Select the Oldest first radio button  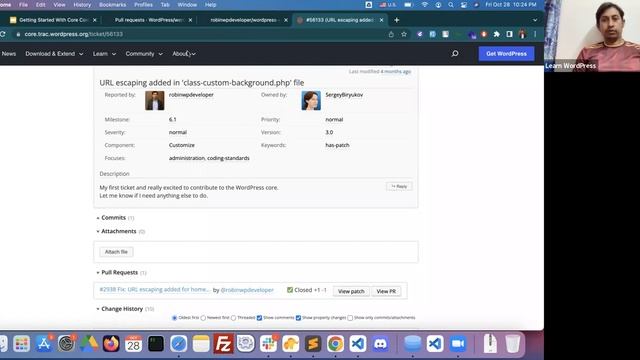click(175, 318)
